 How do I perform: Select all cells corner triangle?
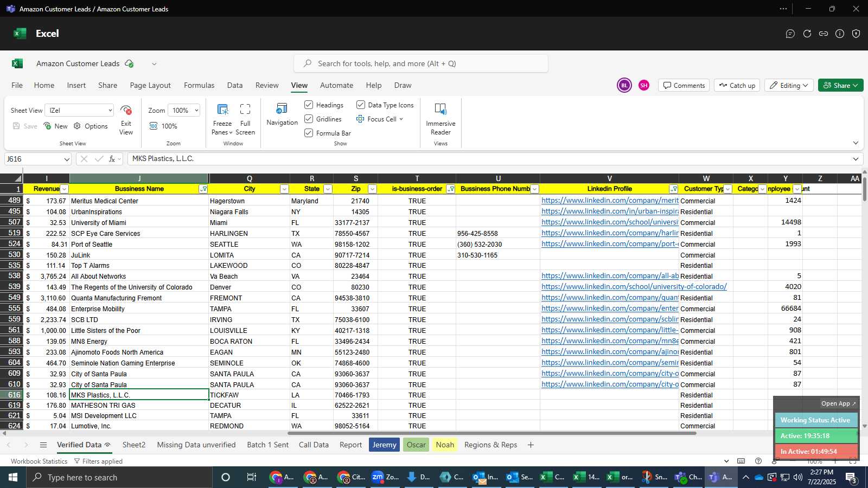point(18,178)
